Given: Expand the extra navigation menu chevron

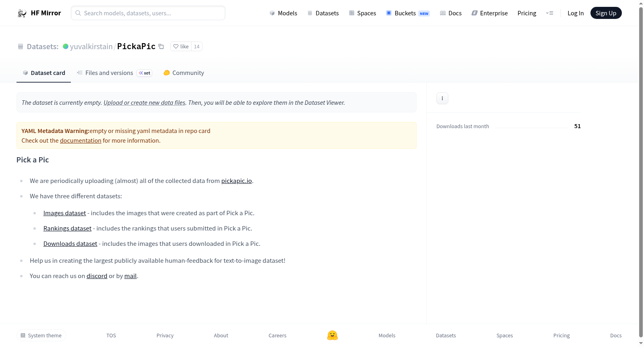Looking at the screenshot, I should 549,13.
